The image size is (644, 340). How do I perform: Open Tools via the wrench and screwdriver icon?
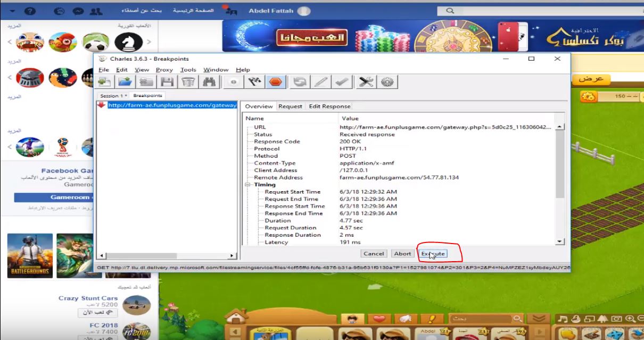pos(366,82)
